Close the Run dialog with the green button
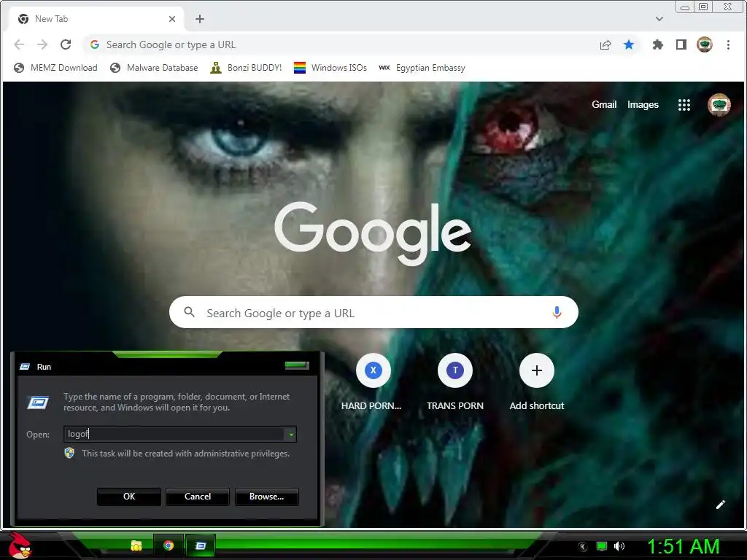The width and height of the screenshot is (747, 560). (x=297, y=365)
